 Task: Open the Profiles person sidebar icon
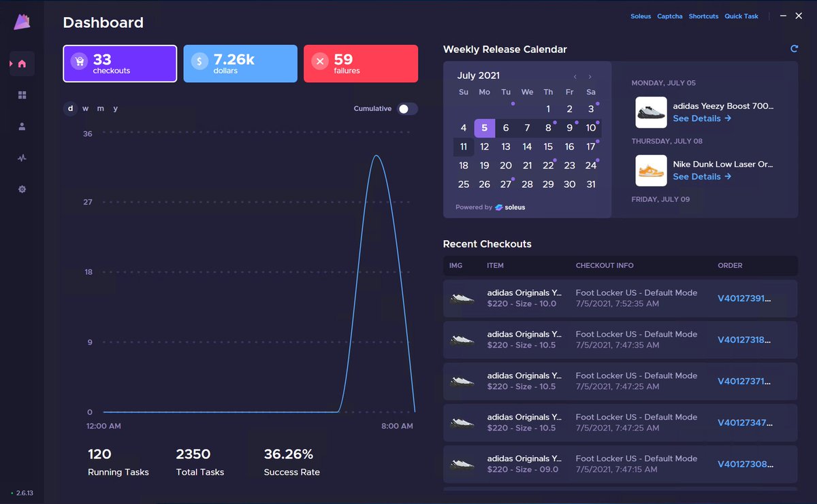coord(22,127)
